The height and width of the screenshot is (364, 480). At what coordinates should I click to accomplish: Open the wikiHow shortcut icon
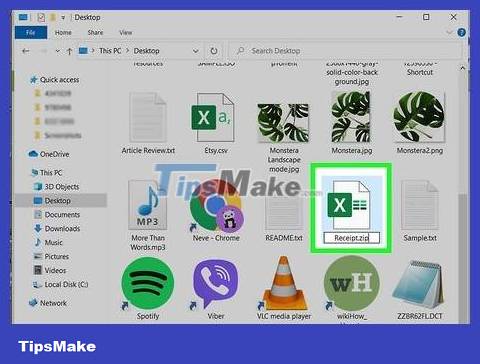(x=352, y=283)
